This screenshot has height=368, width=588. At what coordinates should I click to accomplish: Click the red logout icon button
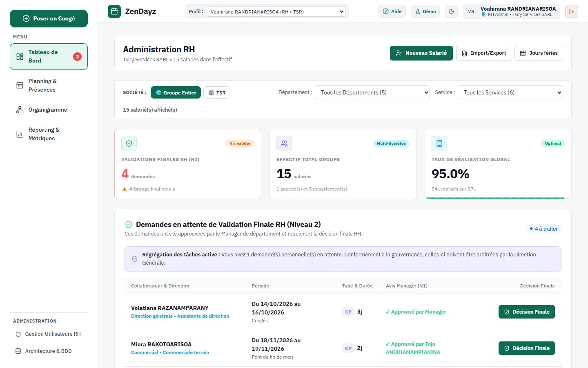point(572,11)
